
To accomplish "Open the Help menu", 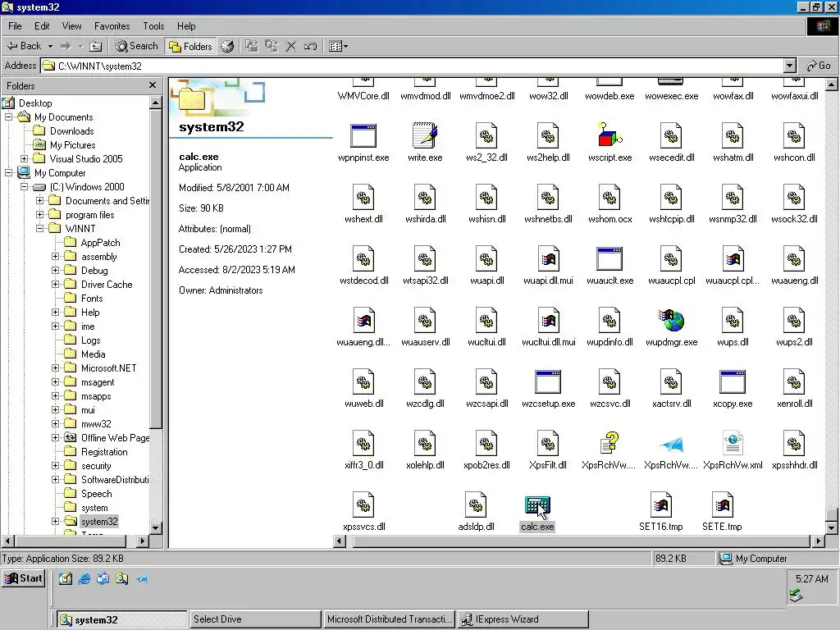I will [186, 26].
